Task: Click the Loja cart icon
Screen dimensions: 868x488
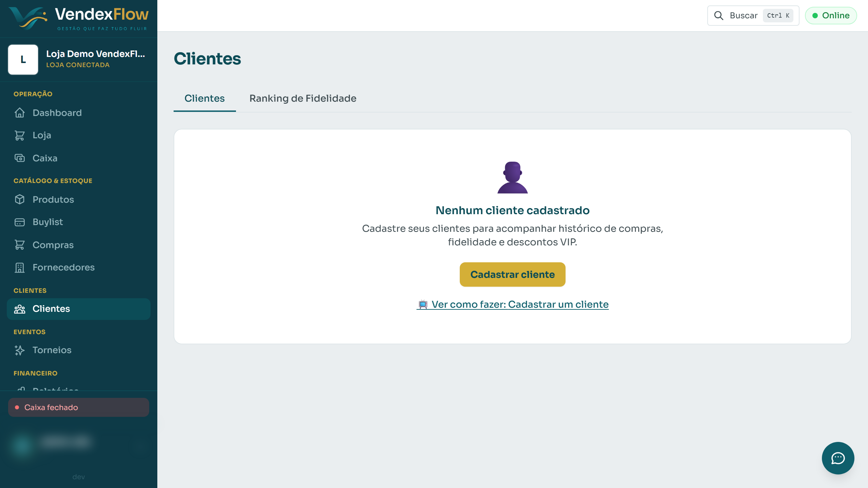Action: tap(20, 135)
